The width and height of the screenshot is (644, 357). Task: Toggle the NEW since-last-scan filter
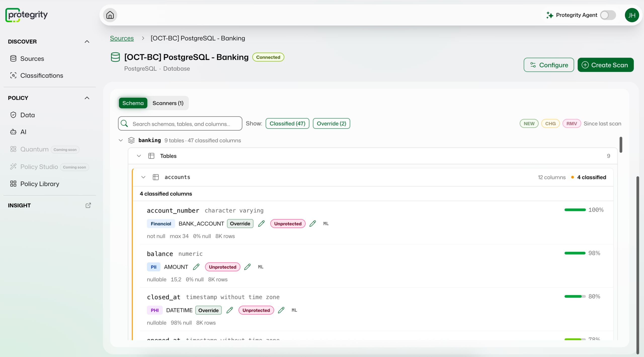(x=529, y=124)
